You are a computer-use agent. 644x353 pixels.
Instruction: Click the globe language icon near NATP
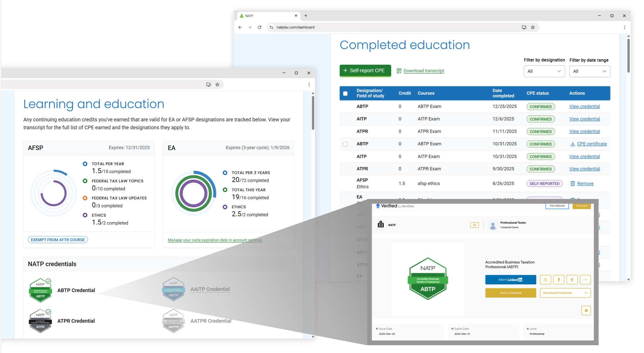(474, 225)
